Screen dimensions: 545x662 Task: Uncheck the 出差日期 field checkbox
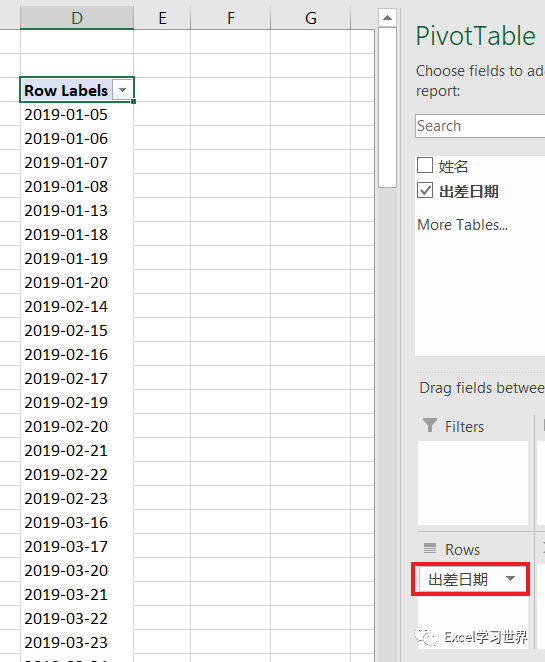[x=425, y=190]
